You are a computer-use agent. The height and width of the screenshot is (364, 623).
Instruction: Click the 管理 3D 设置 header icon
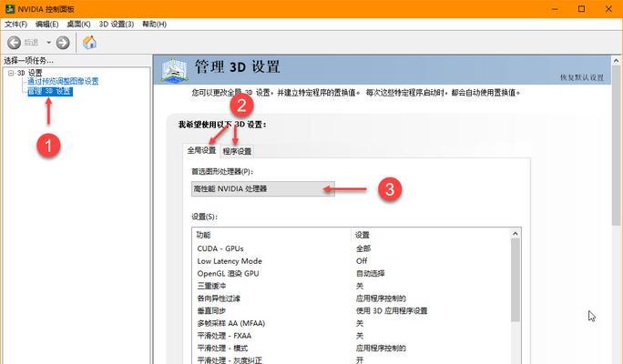175,69
